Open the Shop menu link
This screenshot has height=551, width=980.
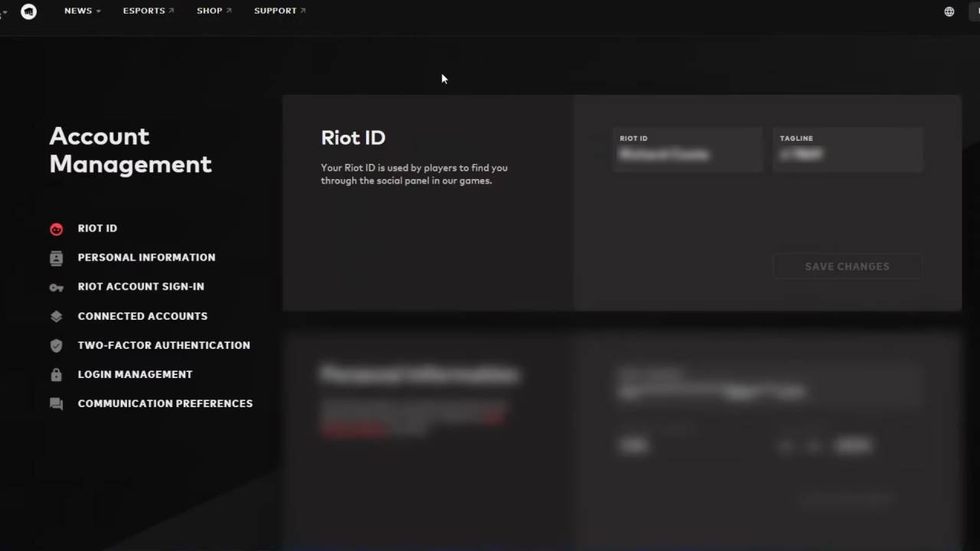point(214,11)
